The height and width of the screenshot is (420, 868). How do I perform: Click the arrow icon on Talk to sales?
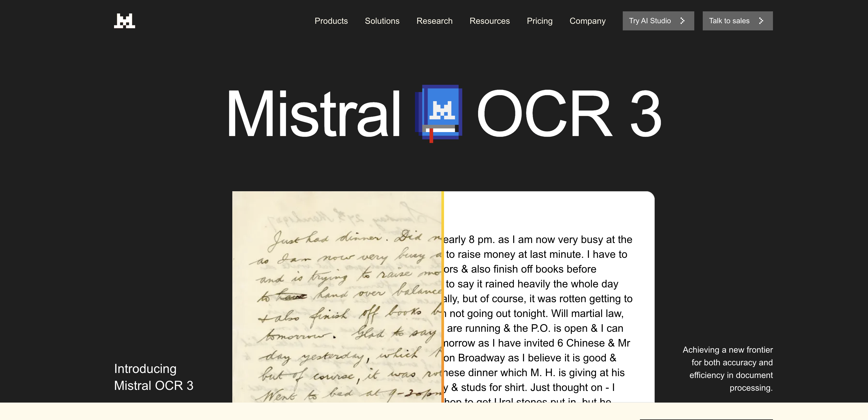pos(761,21)
